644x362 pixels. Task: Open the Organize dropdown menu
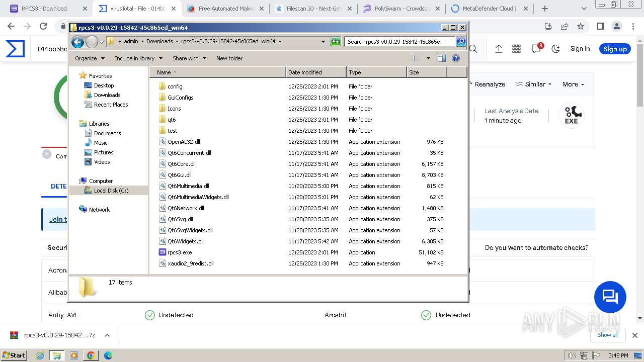tap(90, 58)
